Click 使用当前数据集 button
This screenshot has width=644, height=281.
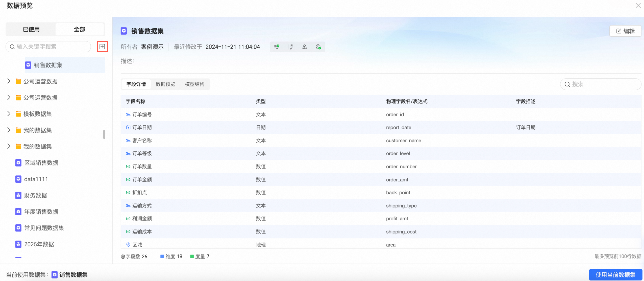pos(615,275)
